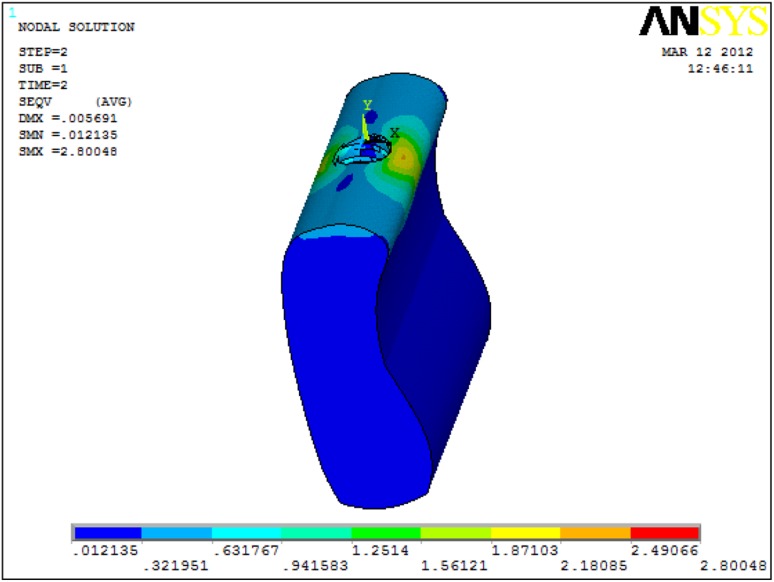This screenshot has width=774, height=582.
Task: Click the SEQV label
Action: point(35,102)
